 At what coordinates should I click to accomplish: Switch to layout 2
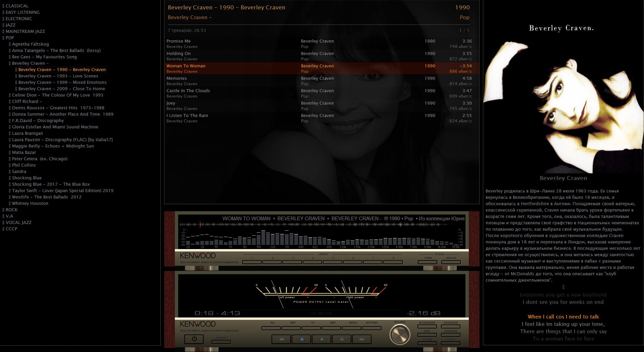click(x=272, y=262)
